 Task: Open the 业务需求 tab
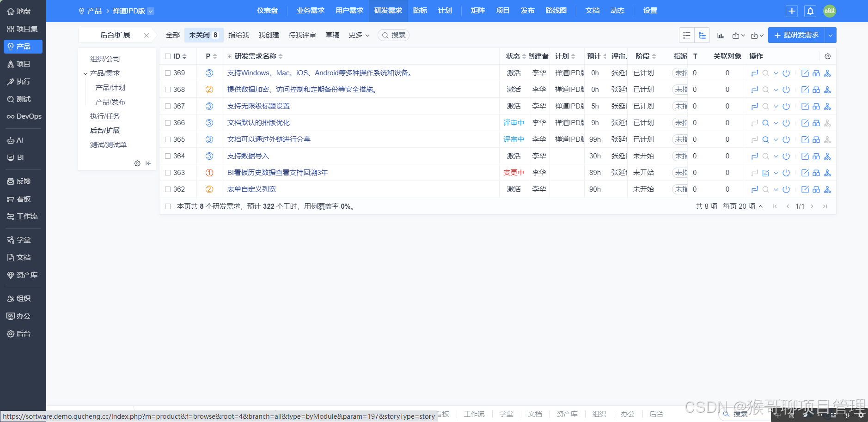[x=311, y=11]
